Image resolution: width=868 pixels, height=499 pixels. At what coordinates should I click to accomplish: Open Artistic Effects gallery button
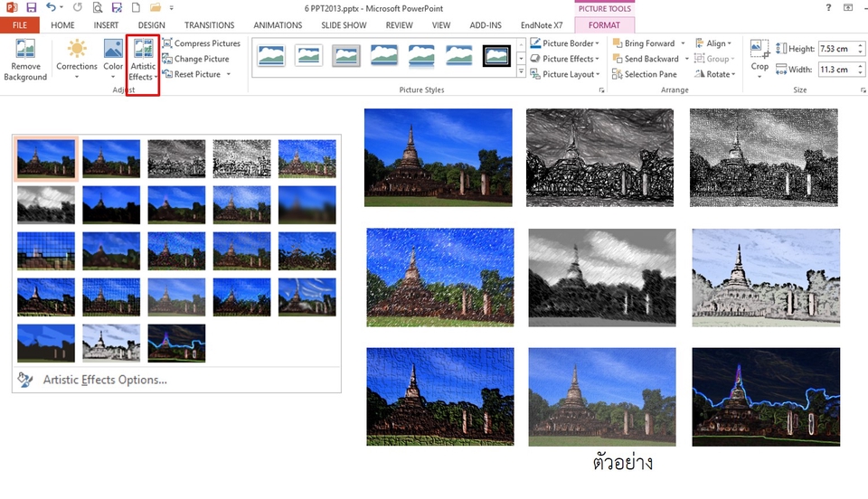pos(143,61)
